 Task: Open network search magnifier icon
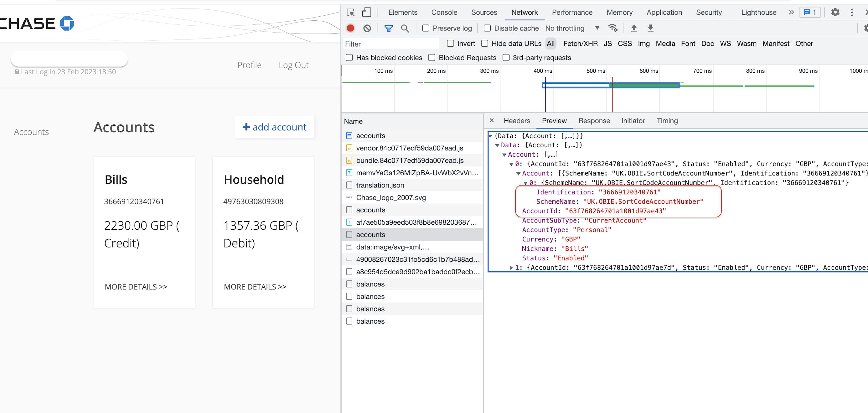[x=405, y=28]
